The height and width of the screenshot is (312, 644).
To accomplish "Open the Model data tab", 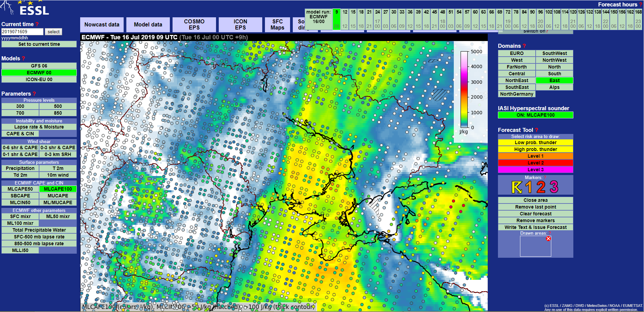I will [148, 24].
